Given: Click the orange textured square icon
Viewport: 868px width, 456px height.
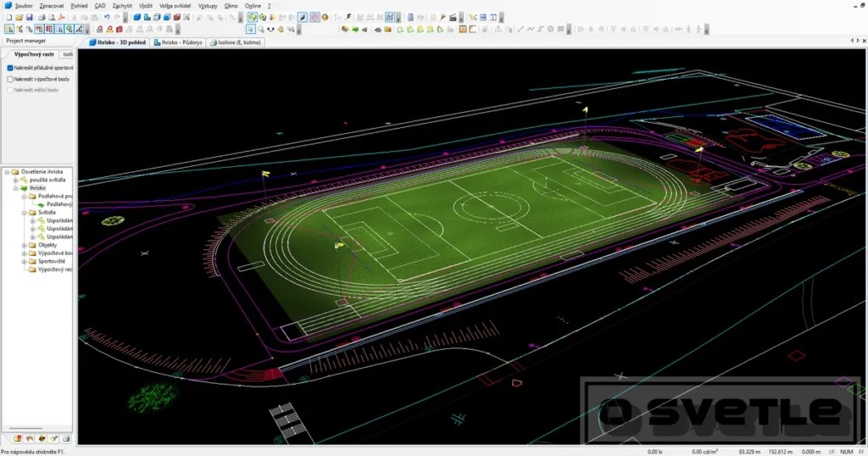Looking at the screenshot, I should point(463,30).
